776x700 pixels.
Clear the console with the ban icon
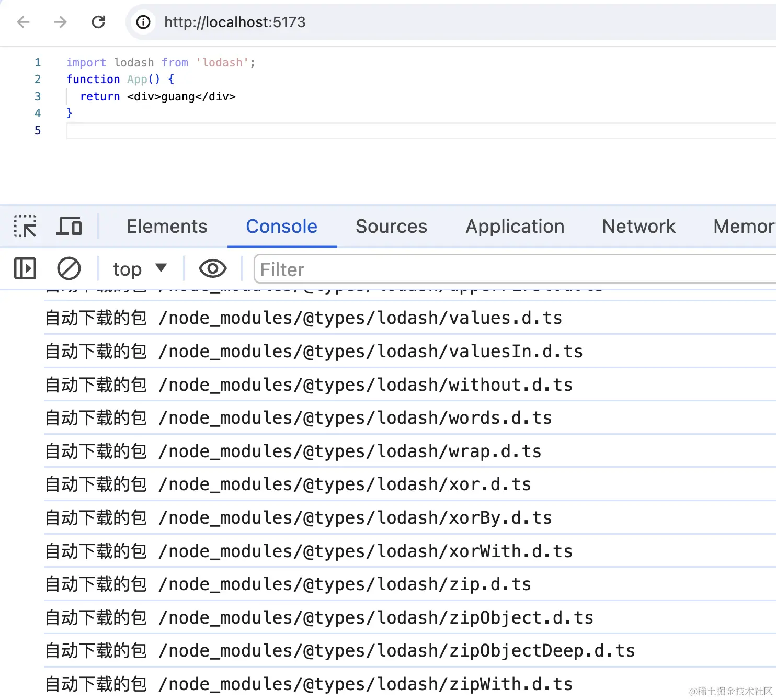coord(69,269)
